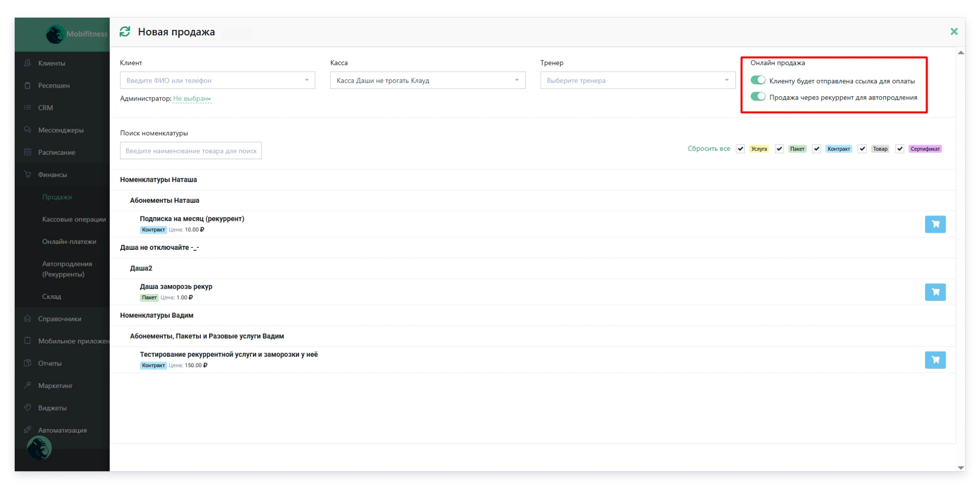Click the Абонементы Наташа subgroup heading
The height and width of the screenshot is (486, 980).
click(x=164, y=200)
